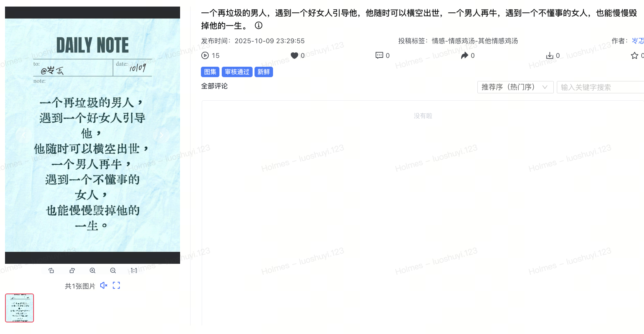Click the info icon after the title

click(x=259, y=25)
